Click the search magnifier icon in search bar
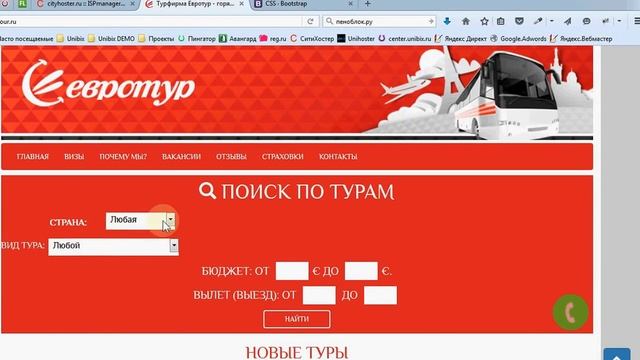 click(x=329, y=21)
